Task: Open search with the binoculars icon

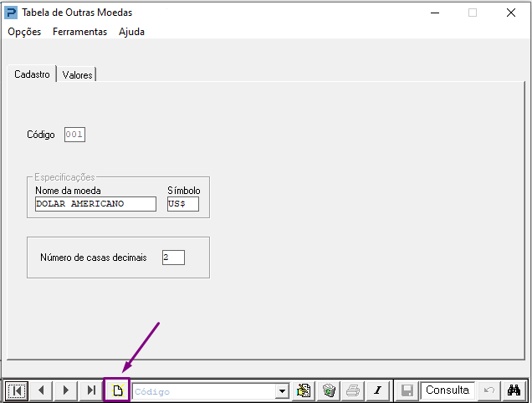Action: (x=514, y=390)
